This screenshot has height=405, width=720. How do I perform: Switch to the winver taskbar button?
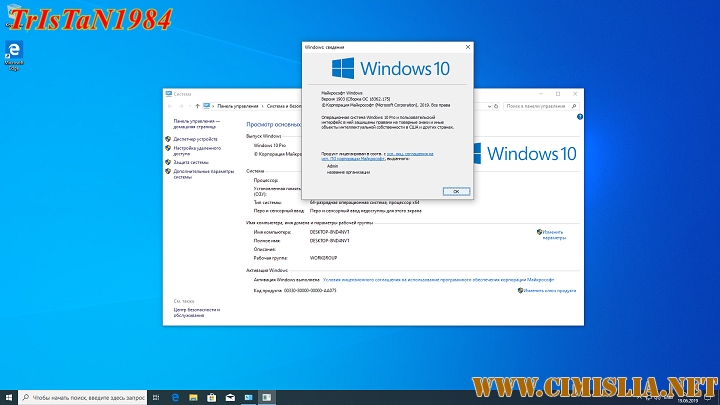coord(267,397)
